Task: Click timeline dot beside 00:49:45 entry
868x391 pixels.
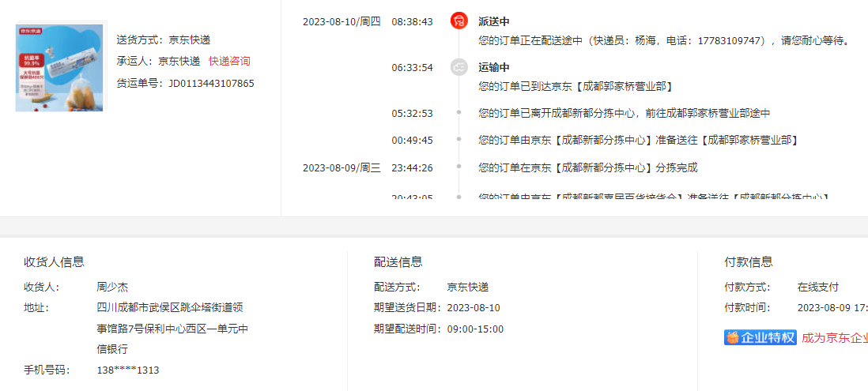Action: click(459, 139)
